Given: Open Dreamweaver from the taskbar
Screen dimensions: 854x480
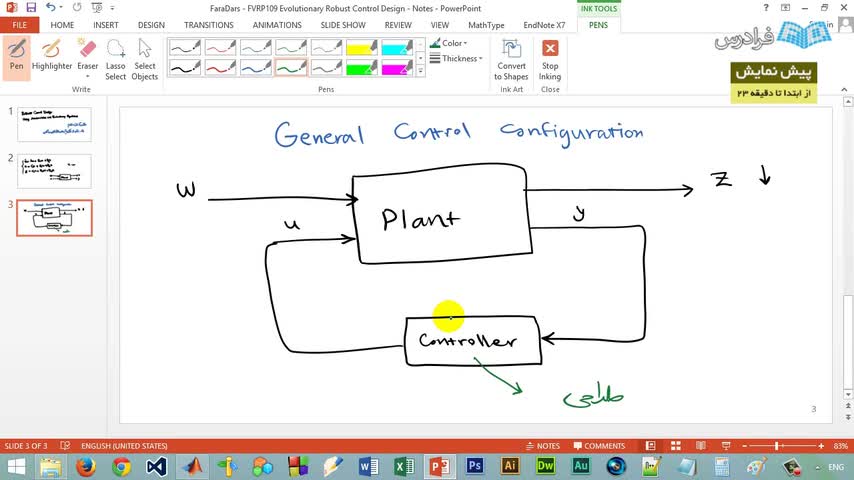Looking at the screenshot, I should (545, 466).
